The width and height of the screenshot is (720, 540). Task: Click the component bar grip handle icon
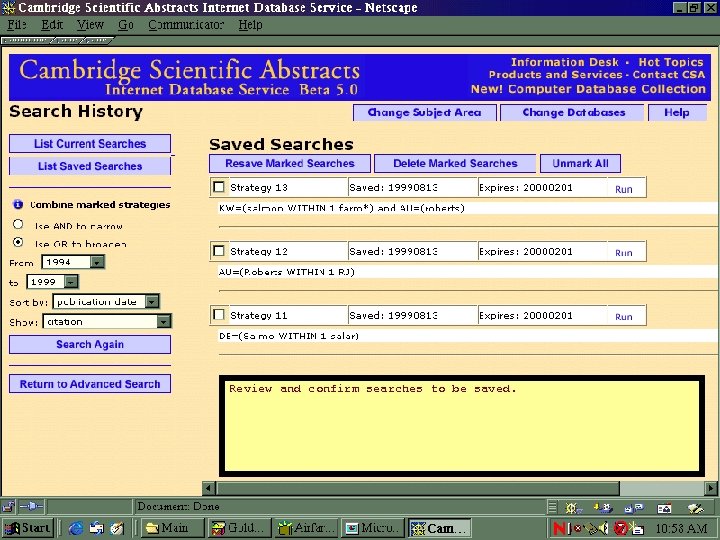[552, 507]
